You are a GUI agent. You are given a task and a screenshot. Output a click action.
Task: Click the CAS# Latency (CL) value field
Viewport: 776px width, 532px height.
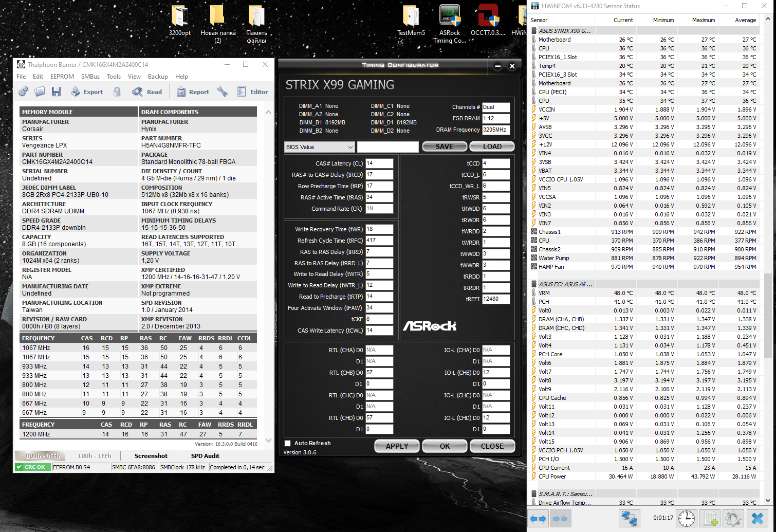(379, 163)
